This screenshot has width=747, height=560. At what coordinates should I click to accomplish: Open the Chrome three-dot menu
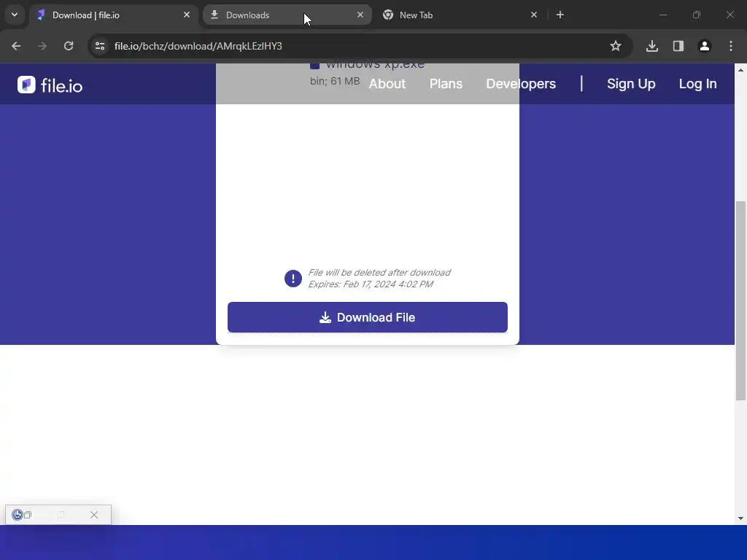[731, 46]
